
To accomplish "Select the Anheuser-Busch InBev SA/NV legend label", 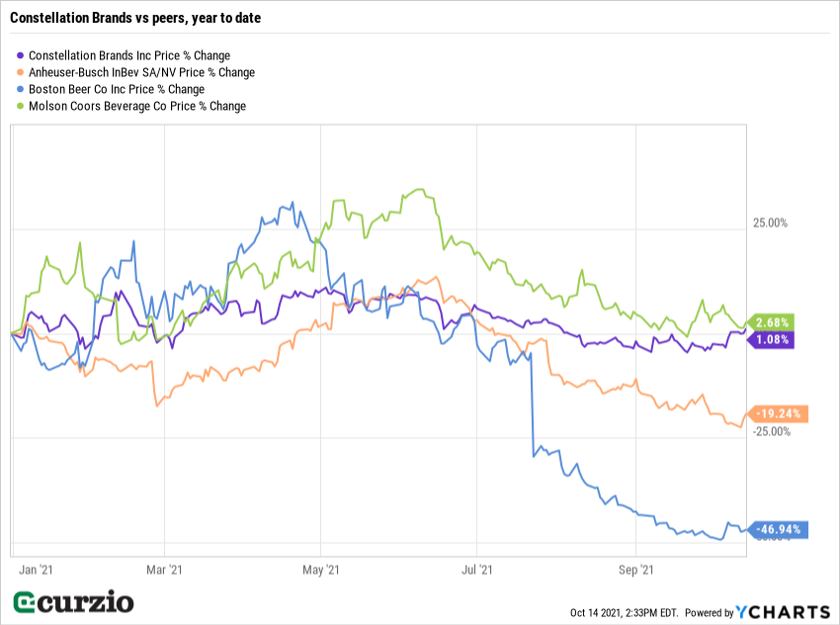I will (x=141, y=72).
